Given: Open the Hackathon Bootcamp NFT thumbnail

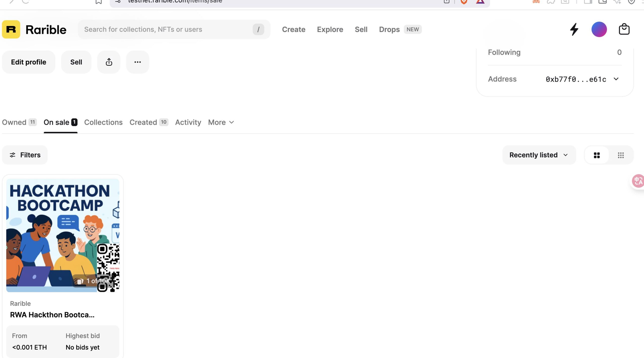Looking at the screenshot, I should click(63, 235).
